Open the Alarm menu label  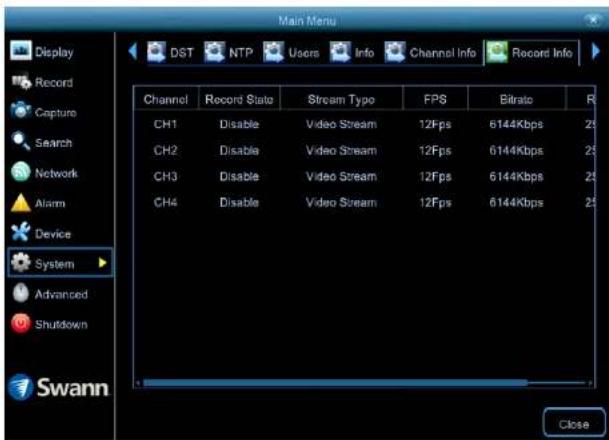[x=50, y=203]
